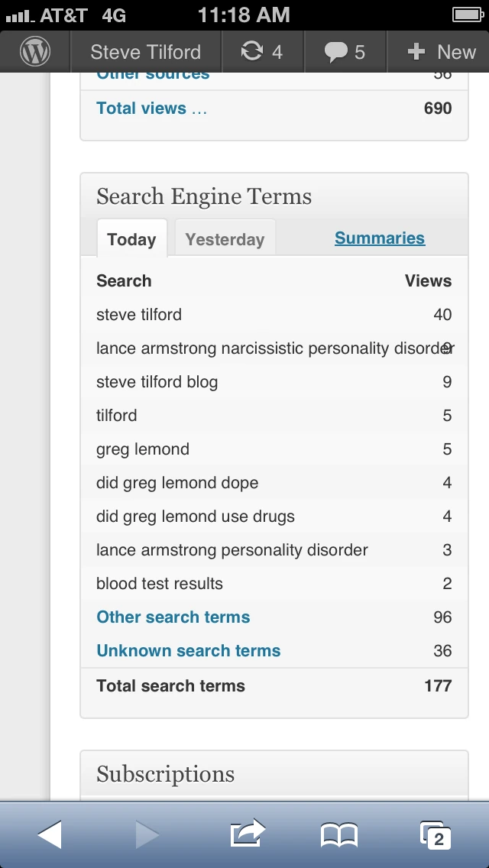Open the Summaries link
Image resolution: width=489 pixels, height=868 pixels.
click(x=380, y=238)
